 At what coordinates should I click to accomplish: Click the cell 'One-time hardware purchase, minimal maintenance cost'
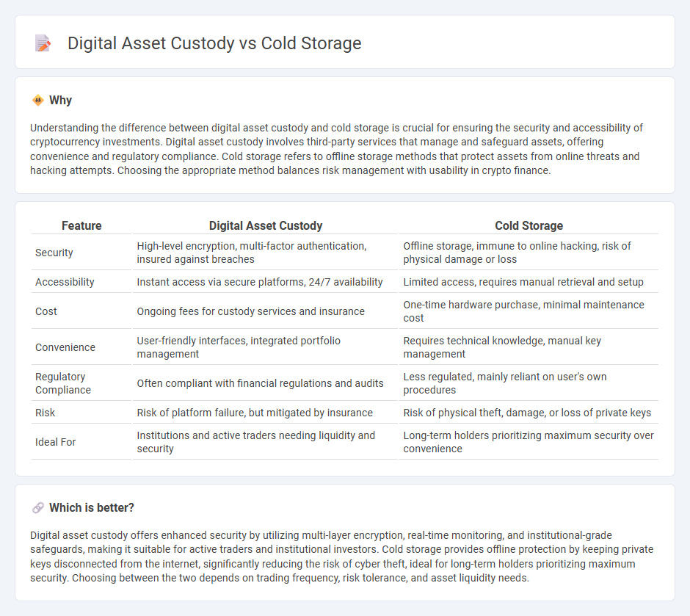point(529,311)
